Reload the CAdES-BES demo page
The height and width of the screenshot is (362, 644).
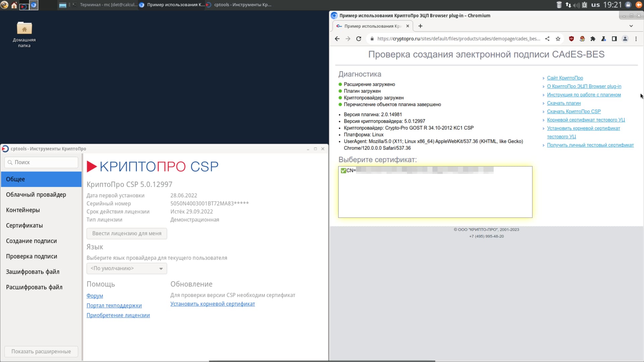tap(359, 39)
